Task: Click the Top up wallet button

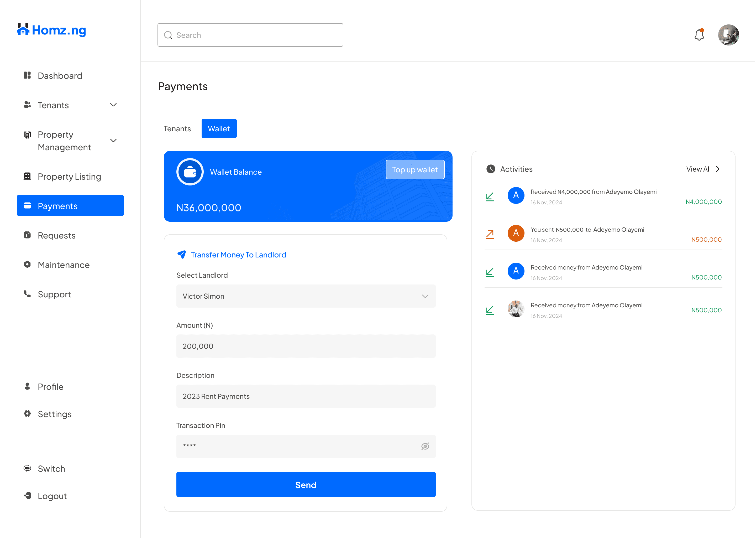Action: 415,170
